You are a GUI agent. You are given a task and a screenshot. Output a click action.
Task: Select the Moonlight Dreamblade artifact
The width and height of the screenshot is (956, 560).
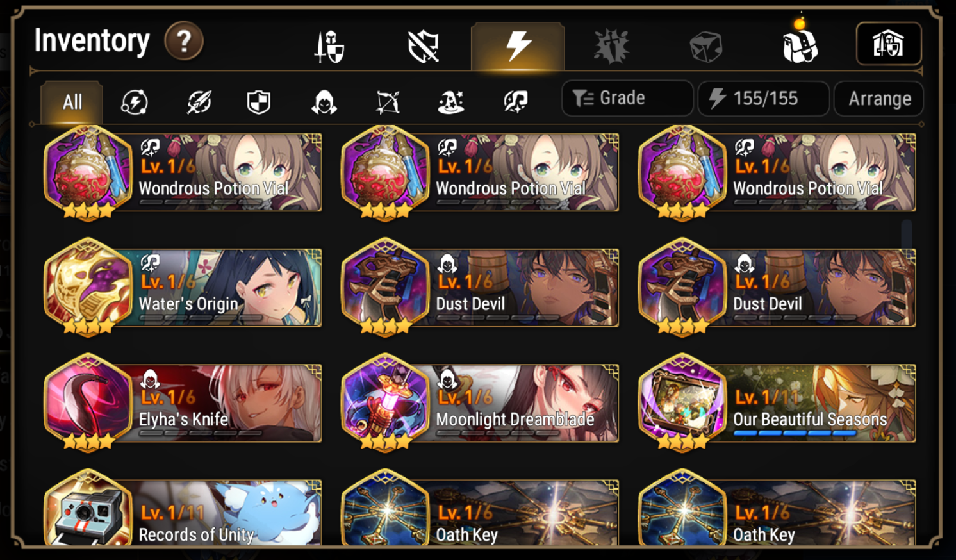[x=480, y=402]
